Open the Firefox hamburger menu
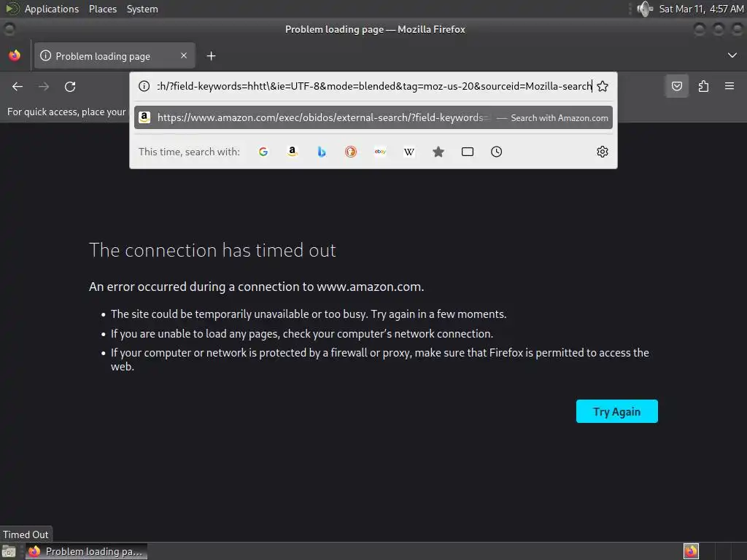This screenshot has height=560, width=747. point(729,86)
